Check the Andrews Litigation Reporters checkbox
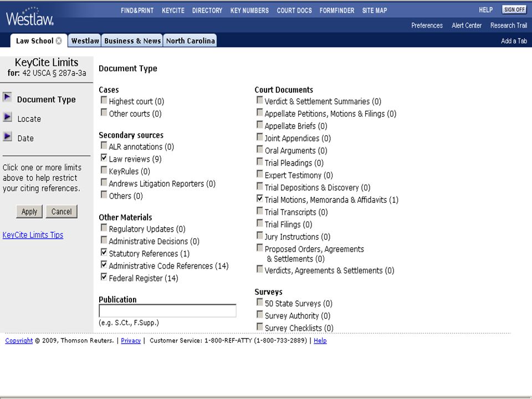Viewport: 532px width, 399px height. click(104, 182)
